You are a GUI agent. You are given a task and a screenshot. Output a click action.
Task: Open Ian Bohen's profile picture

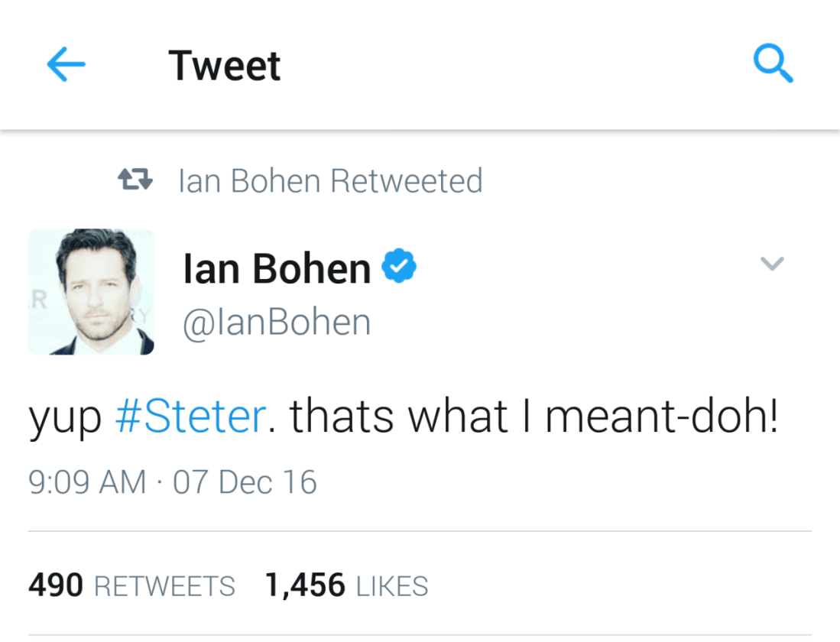click(x=91, y=292)
